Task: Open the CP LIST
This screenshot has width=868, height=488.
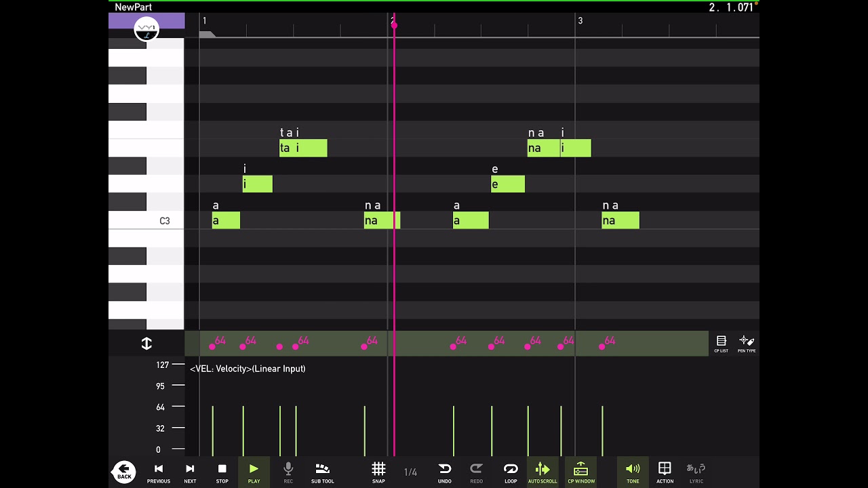Action: [721, 344]
